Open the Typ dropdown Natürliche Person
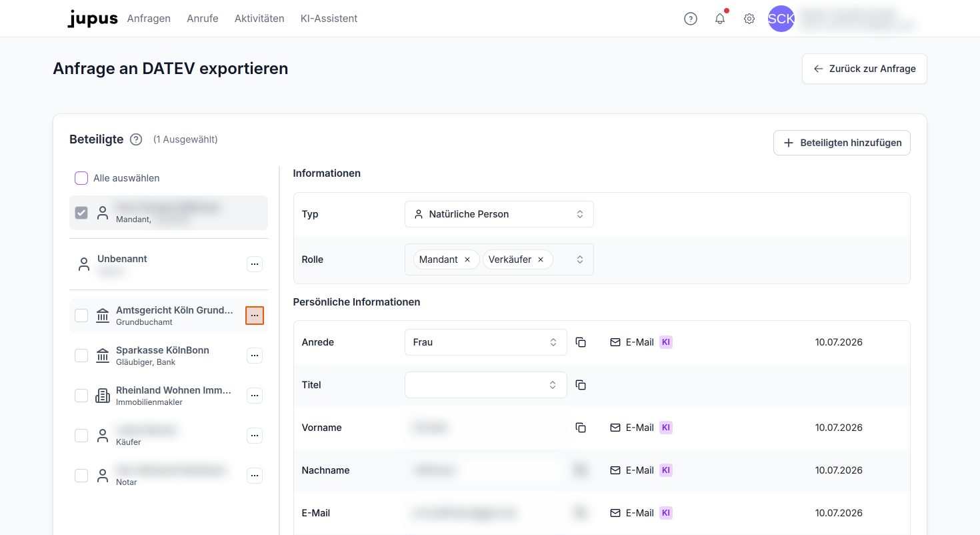This screenshot has height=535, width=980. tap(499, 214)
